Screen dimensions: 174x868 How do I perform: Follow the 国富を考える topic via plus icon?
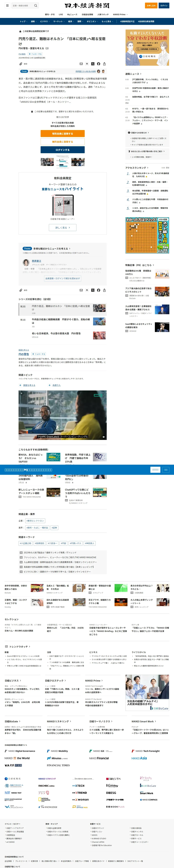coord(20,385)
